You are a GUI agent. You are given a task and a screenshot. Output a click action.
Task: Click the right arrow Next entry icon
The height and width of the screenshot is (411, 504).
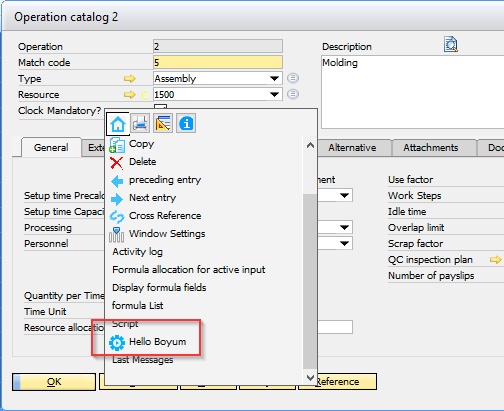point(117,199)
